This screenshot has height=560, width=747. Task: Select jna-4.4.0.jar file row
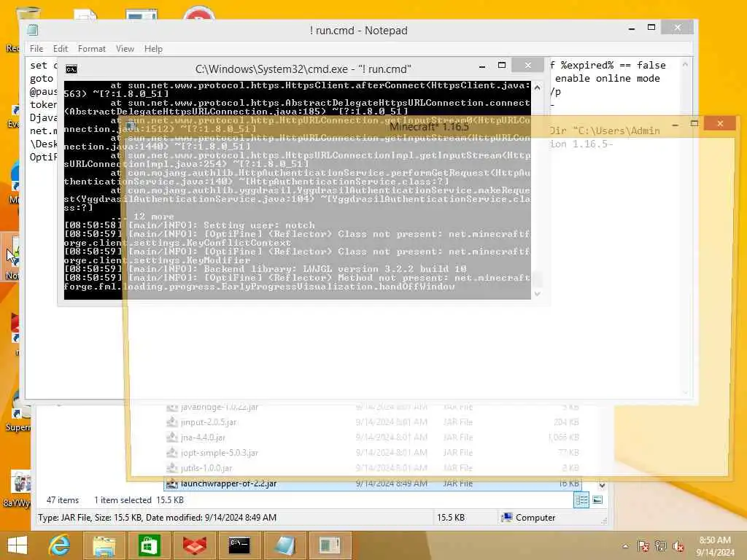click(373, 437)
